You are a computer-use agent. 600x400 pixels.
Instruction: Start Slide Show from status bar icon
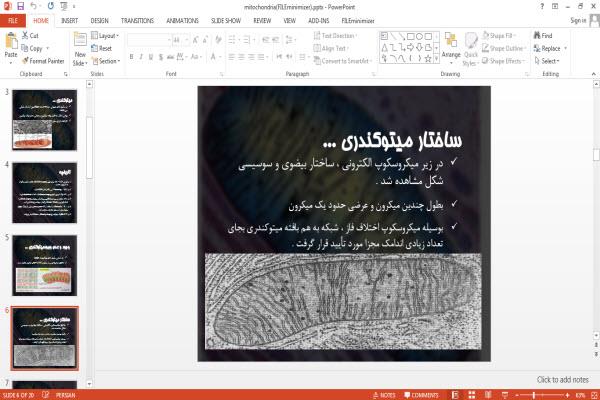pyautogui.click(x=505, y=395)
